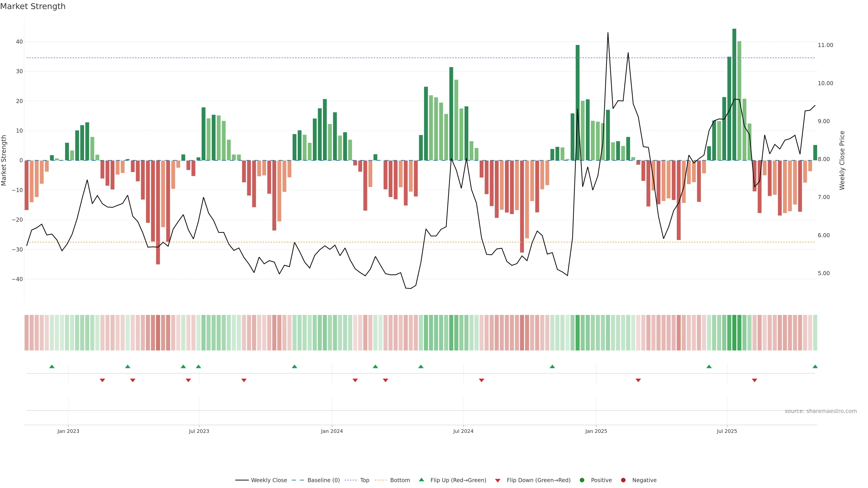Screen dimensions: 868x488
Task: Click the rightmost red flip-down triangle marker
Action: tap(755, 380)
